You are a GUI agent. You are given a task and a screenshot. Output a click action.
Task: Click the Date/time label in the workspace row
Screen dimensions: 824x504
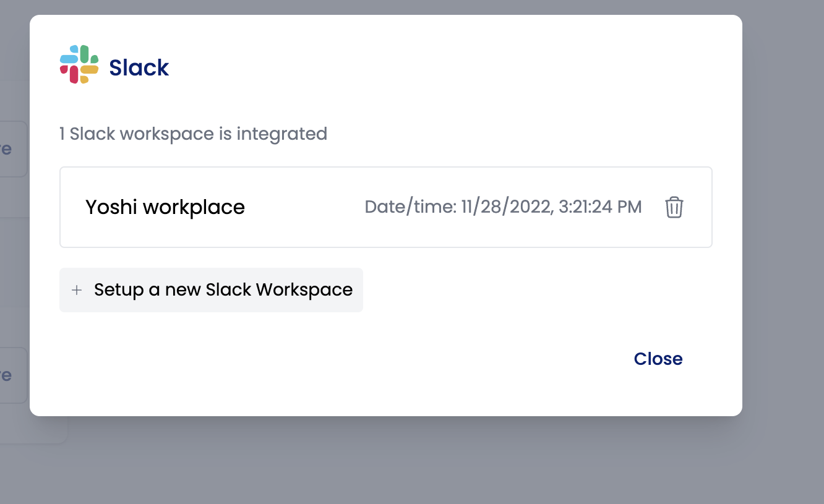tap(411, 207)
